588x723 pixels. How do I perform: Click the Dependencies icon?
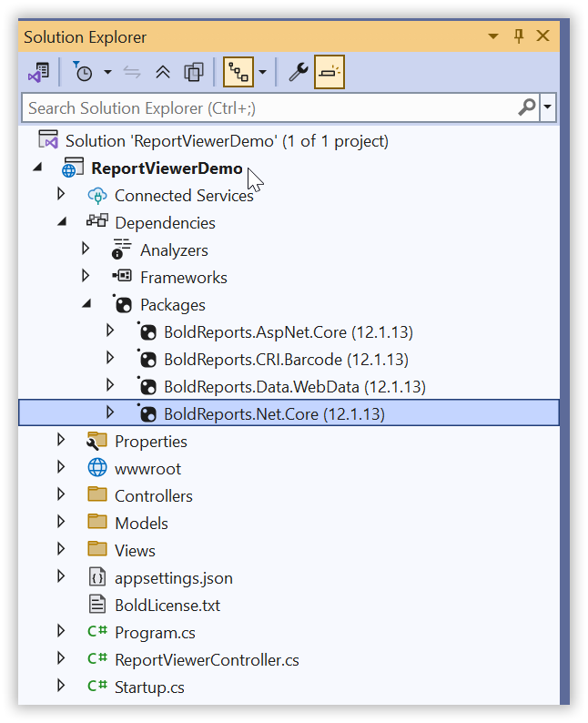[97, 221]
